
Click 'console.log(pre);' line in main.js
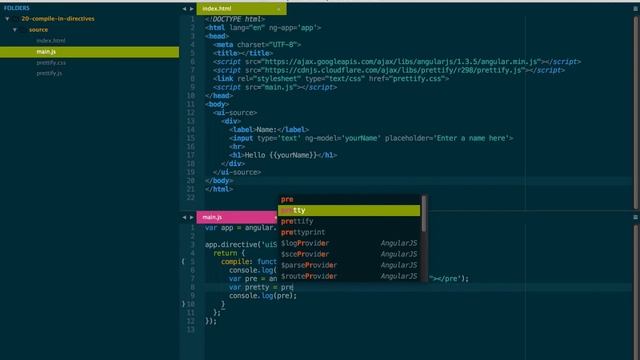tap(263, 296)
